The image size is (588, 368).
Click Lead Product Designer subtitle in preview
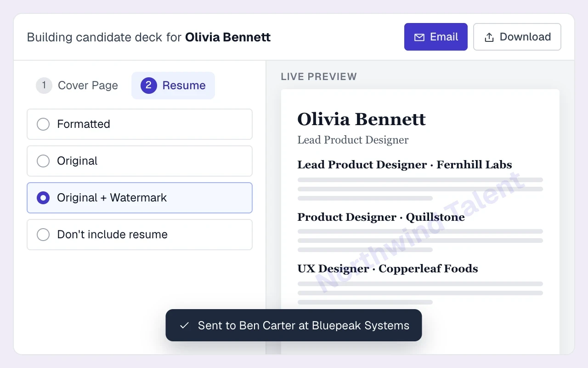(x=353, y=140)
